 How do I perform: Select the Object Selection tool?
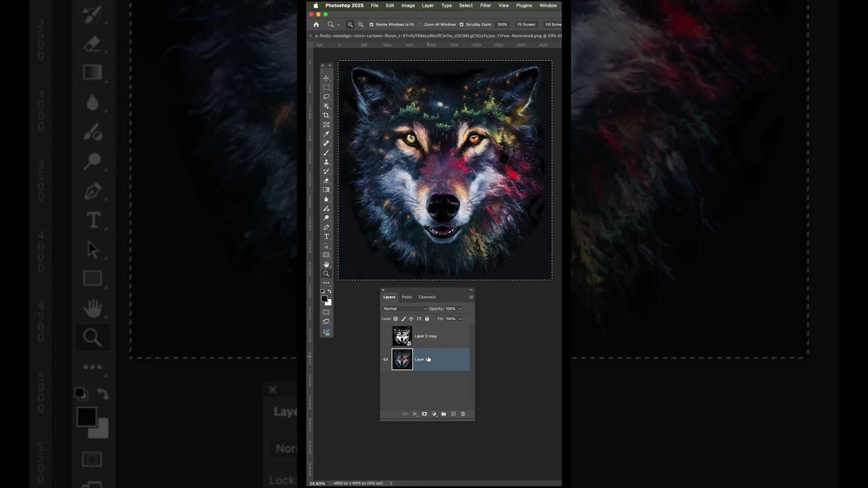(x=326, y=106)
